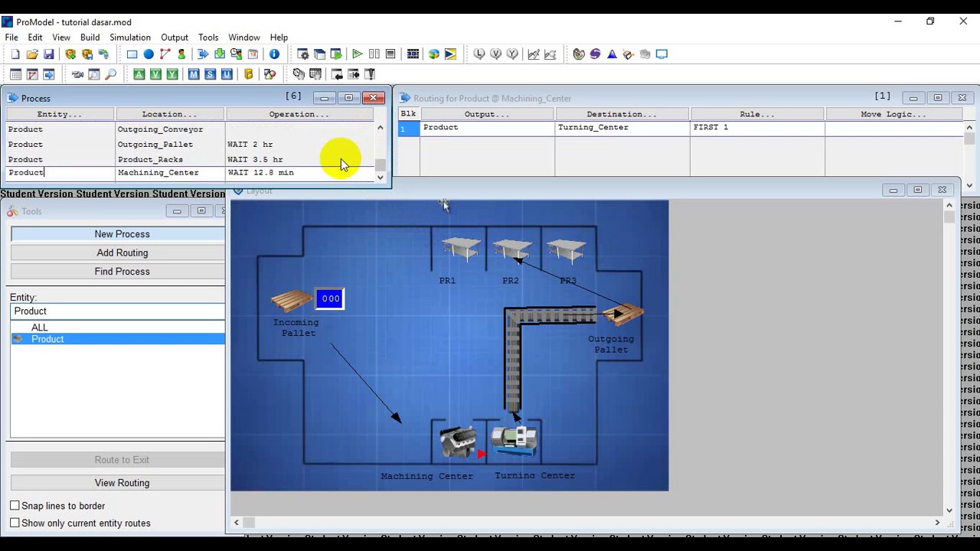Select the WAIT 3.5 hr operation cell
This screenshot has width=980, height=551.
point(299,160)
